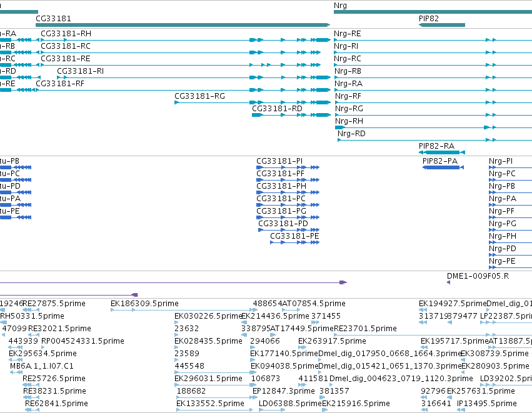Select EST label EK296031.5prime
This screenshot has width=532, height=413.
(x=208, y=379)
